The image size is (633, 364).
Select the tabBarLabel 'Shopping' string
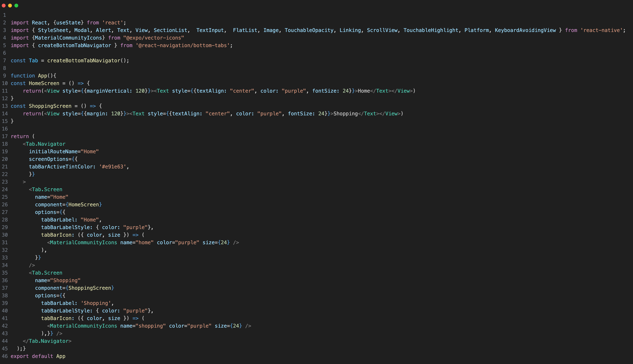[x=97, y=303]
